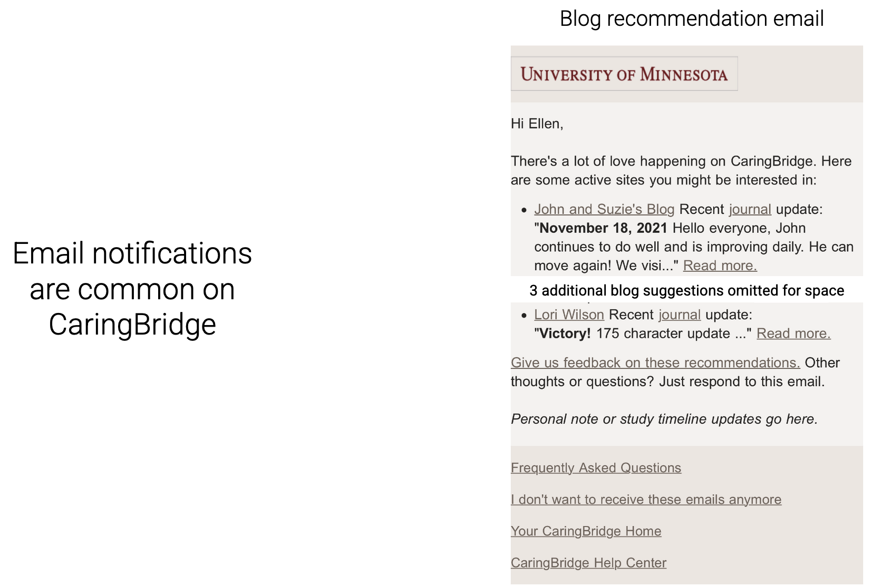Click the University of Minnesota logo

624,74
